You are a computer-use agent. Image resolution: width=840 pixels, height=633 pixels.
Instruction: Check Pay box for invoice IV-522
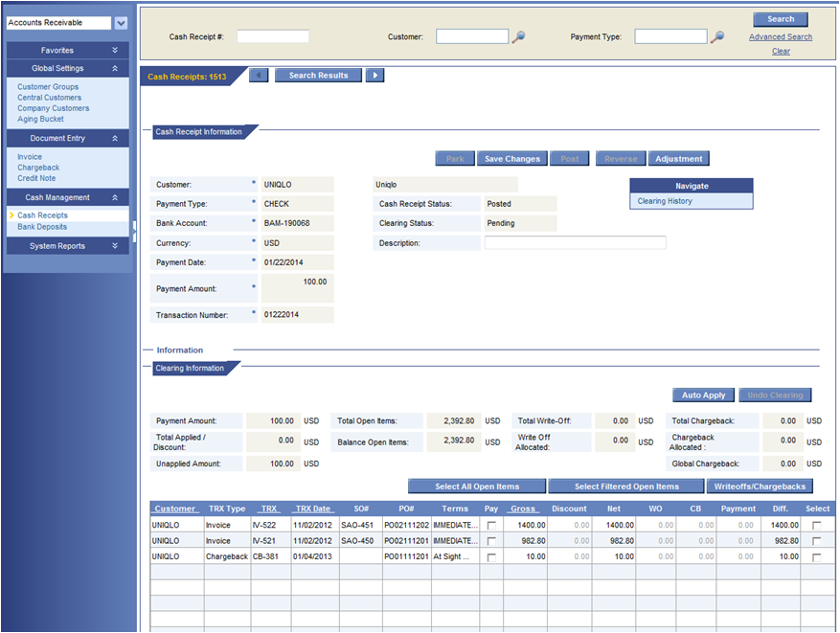pos(491,526)
